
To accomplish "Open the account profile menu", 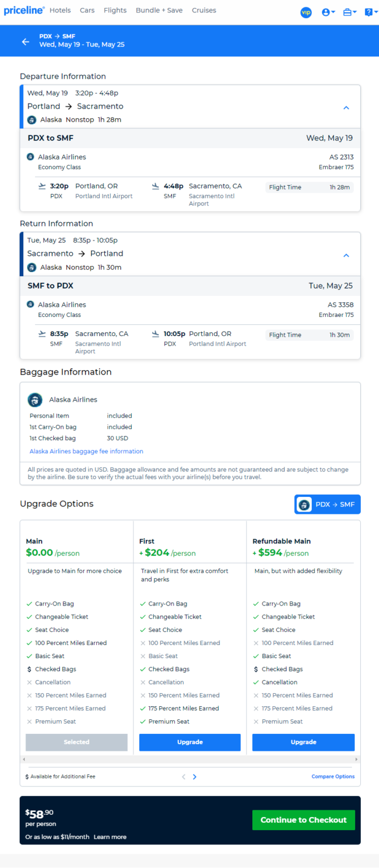I will pyautogui.click(x=328, y=12).
